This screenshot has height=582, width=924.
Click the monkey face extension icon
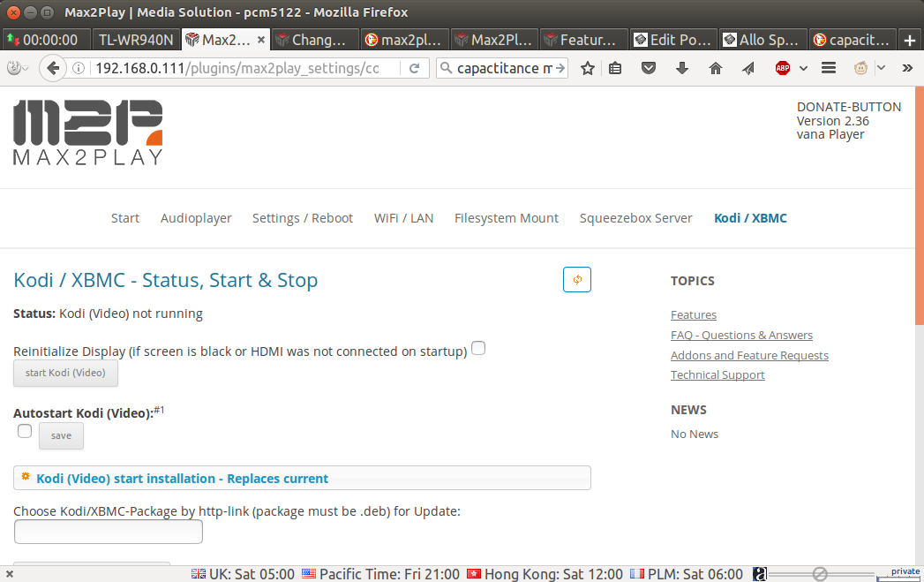point(861,68)
